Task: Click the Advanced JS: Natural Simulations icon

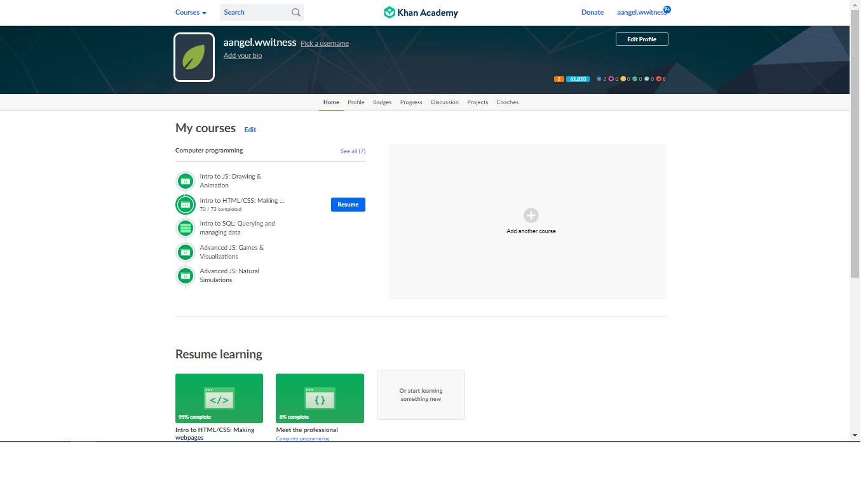Action: pos(186,276)
